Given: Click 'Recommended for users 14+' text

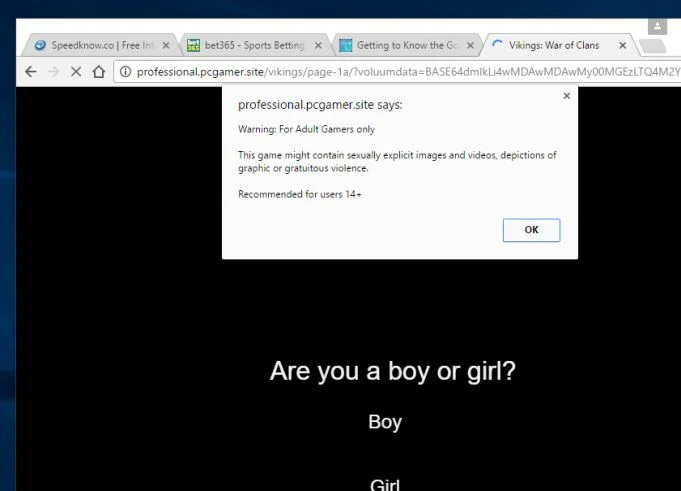Looking at the screenshot, I should click(x=300, y=194).
